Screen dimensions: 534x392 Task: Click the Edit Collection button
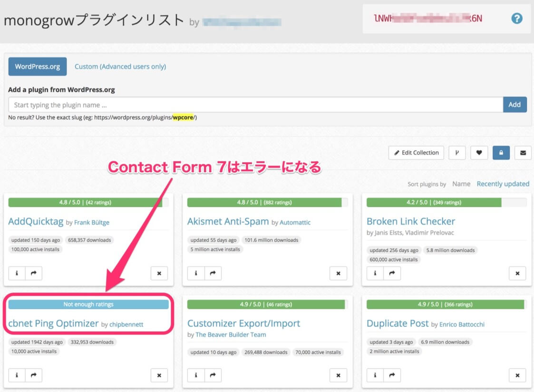coord(416,153)
